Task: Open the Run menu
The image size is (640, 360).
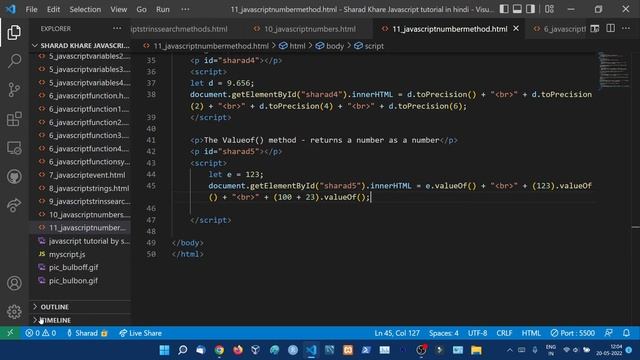Action: tap(162, 9)
